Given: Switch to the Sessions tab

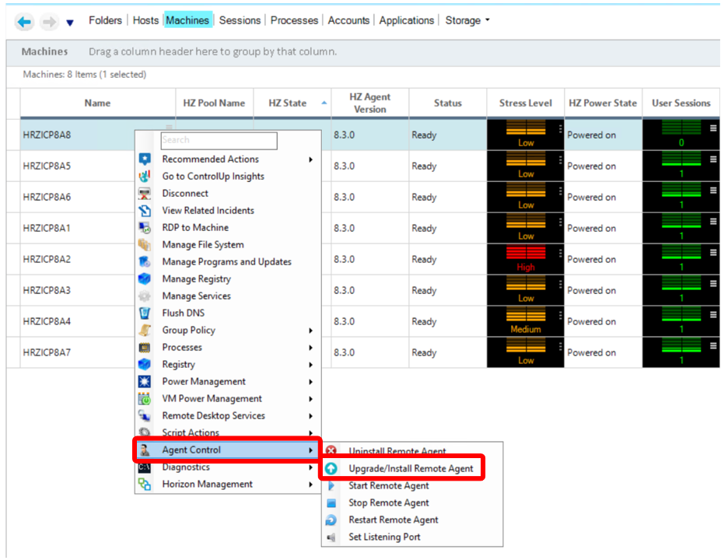Looking at the screenshot, I should click(240, 20).
